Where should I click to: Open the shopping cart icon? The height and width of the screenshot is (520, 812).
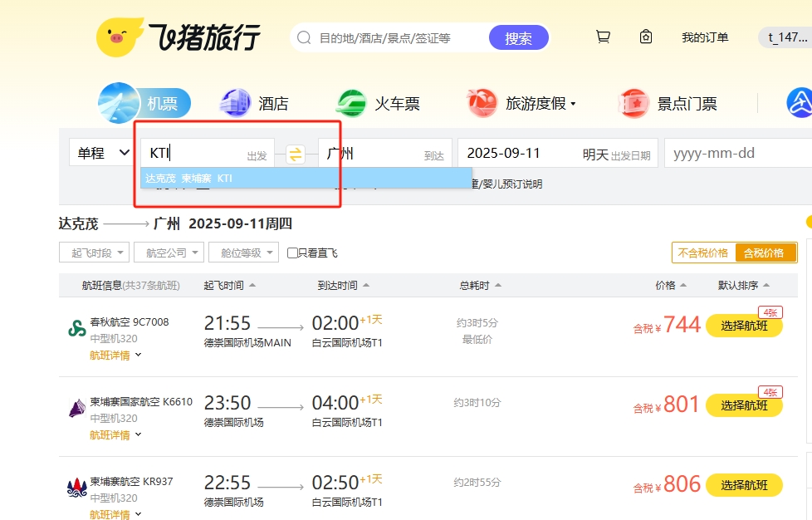coord(603,37)
